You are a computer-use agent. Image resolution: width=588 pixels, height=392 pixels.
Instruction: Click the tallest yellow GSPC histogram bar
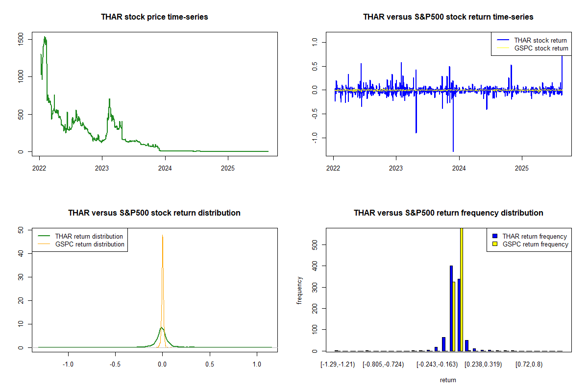pos(461,289)
